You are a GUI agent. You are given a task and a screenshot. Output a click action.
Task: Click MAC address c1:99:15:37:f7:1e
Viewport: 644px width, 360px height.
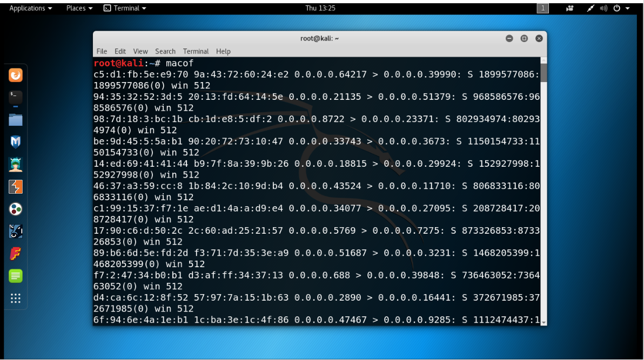click(x=141, y=208)
